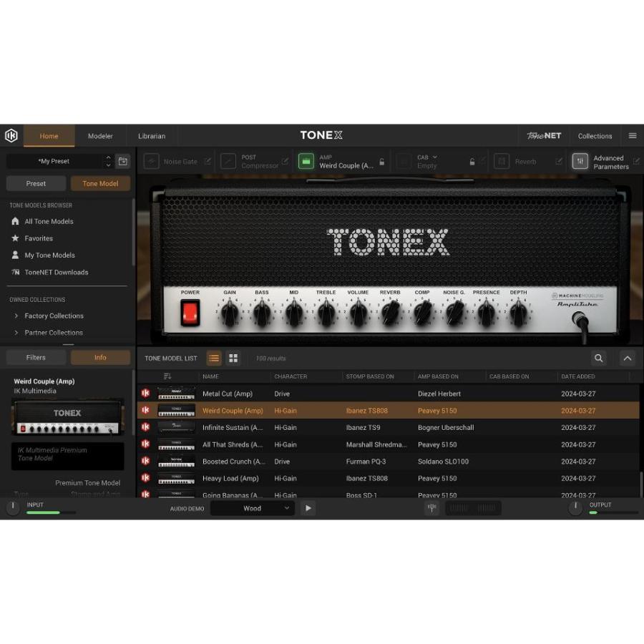644x644 pixels.
Task: Select list view for Tone Model List
Action: pos(214,358)
